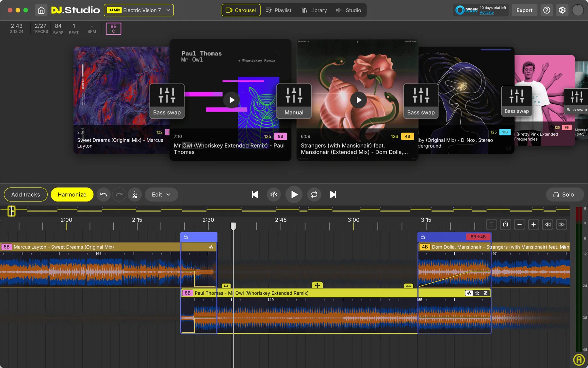Screen dimensions: 588x368
Task: Toggle the automix A icon
Action: coord(579,360)
